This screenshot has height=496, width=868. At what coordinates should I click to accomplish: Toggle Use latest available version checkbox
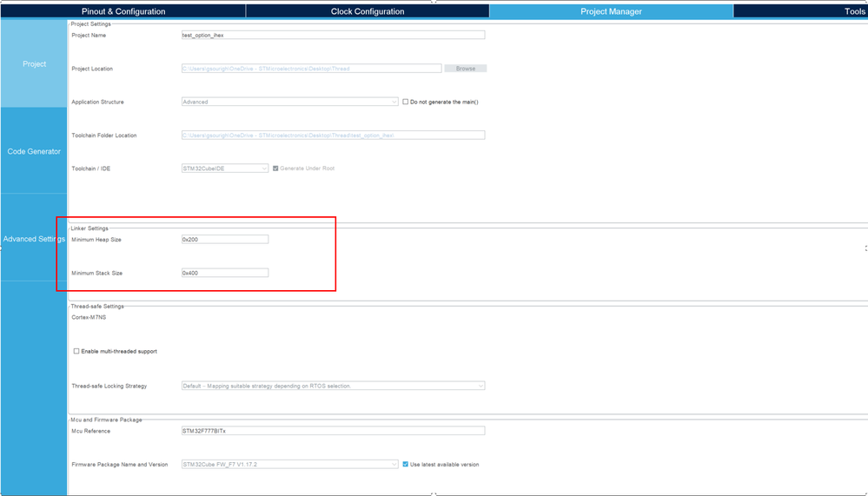[x=406, y=465]
